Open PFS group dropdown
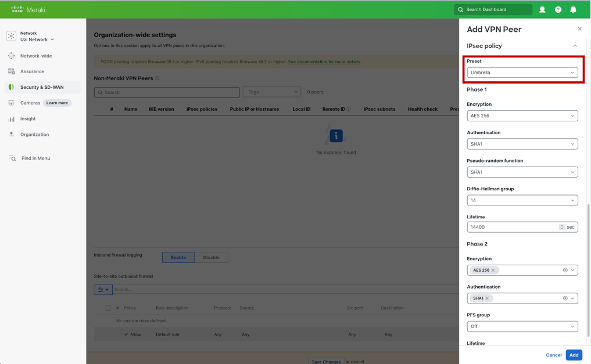Image resolution: width=591 pixels, height=364 pixels. tap(522, 327)
